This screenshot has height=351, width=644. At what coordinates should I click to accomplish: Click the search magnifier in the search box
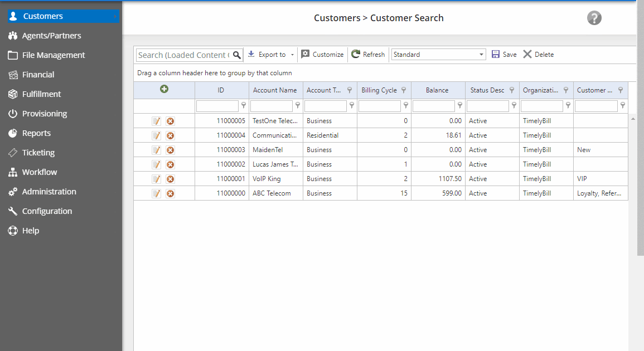[x=237, y=55]
